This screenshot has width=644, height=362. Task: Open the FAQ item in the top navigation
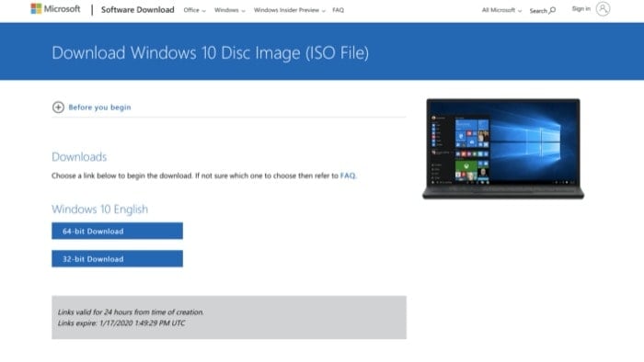click(x=338, y=10)
